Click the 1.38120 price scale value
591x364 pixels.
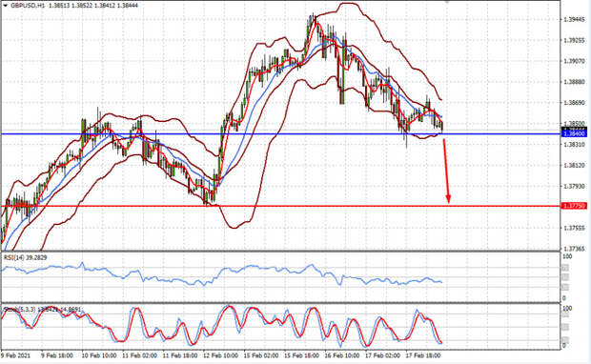[574, 165]
